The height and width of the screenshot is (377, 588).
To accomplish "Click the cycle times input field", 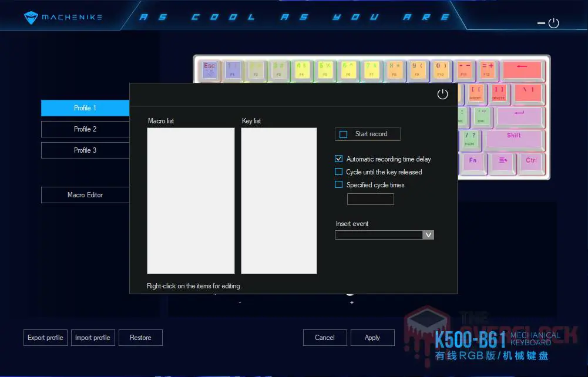I will [x=370, y=199].
